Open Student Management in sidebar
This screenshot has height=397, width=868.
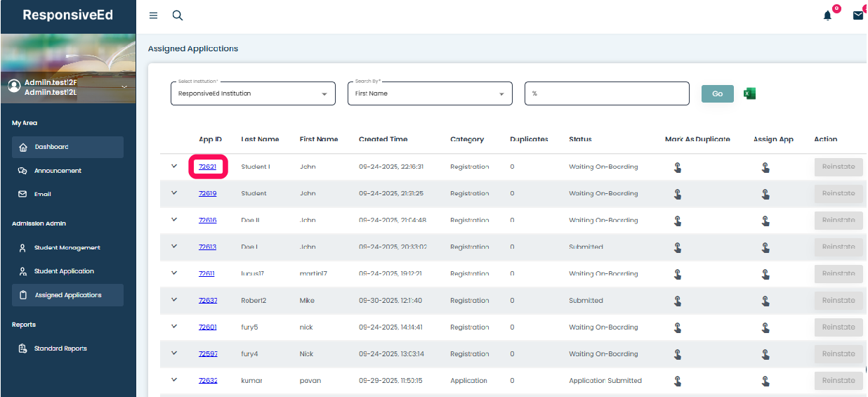pos(67,248)
